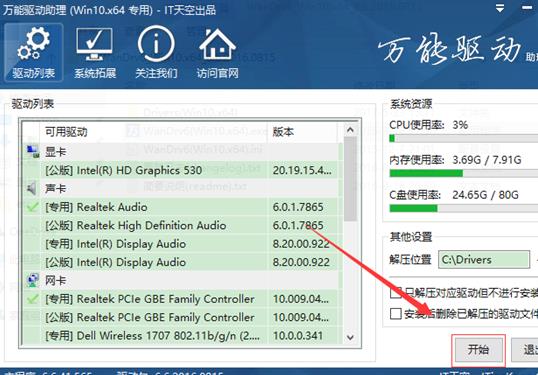This screenshot has height=375, width=538.
Task: Open the 系统拓展 system extension tab
Action: [95, 52]
